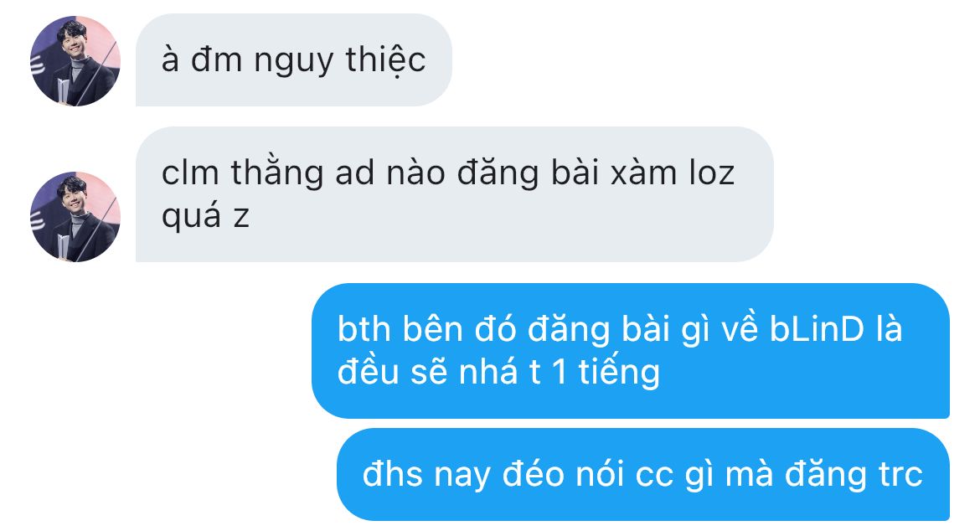Screen dimensions: 980x531
Task: Click the word 'clm' in the gray message
Action: 190,173
